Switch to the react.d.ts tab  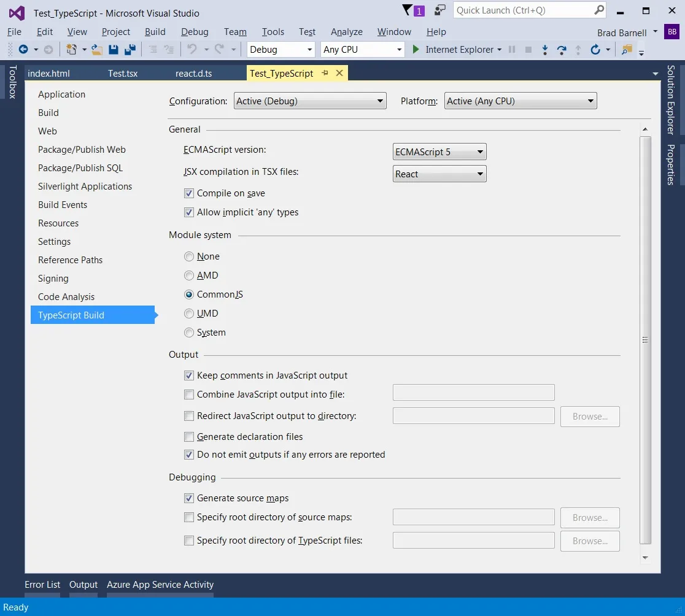[193, 74]
